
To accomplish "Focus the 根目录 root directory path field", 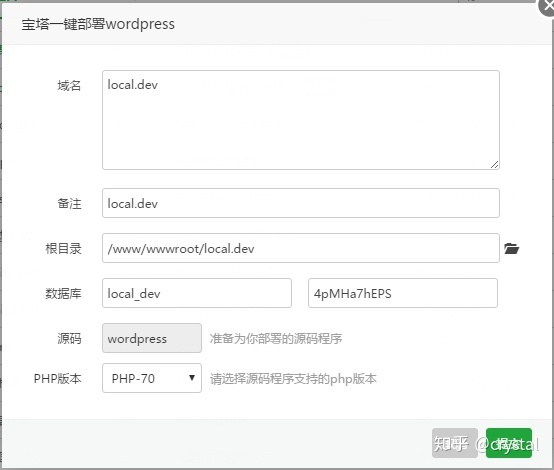I will (x=301, y=248).
